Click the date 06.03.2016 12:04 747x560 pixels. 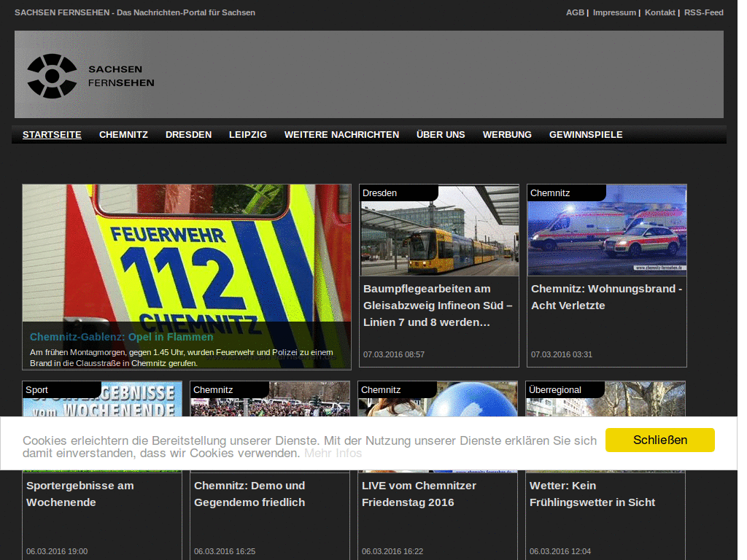coord(560,551)
